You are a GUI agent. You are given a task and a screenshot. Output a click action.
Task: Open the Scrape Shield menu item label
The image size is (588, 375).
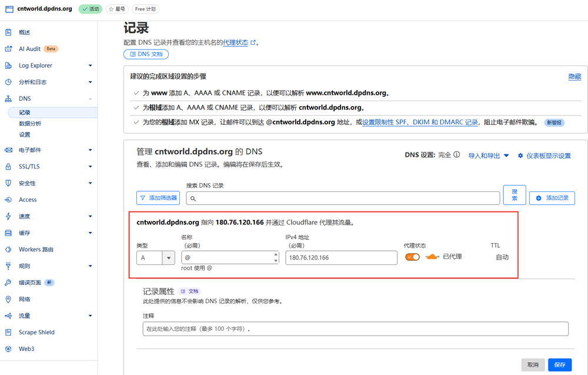click(36, 332)
